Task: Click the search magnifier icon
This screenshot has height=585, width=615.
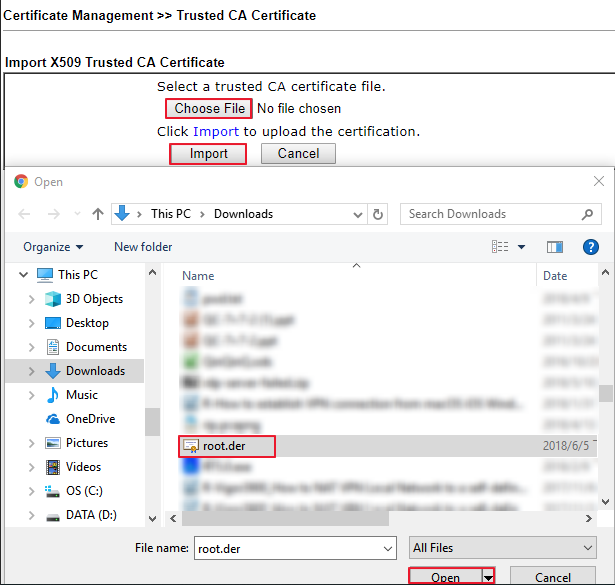Action: 587,214
